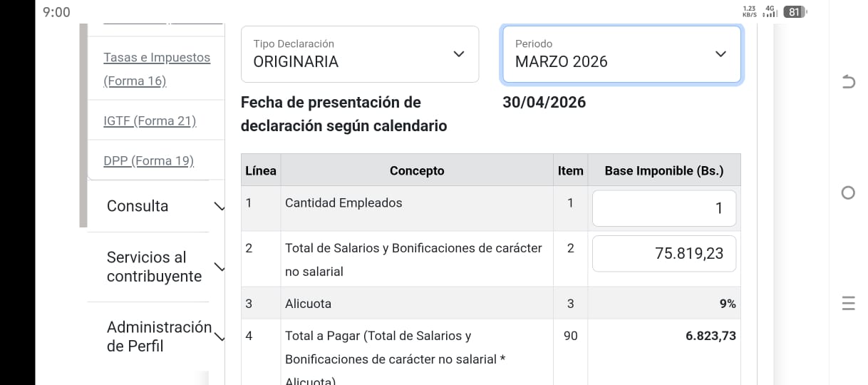Expand Servicios al contribuyente section

(x=219, y=267)
